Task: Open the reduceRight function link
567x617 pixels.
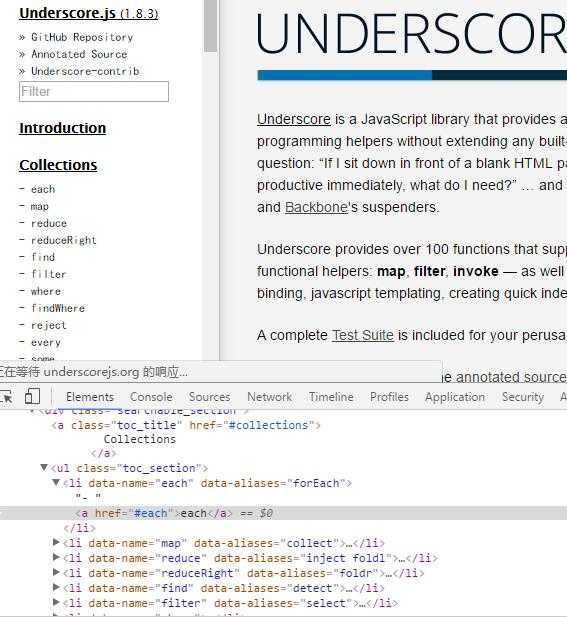Action: (64, 240)
